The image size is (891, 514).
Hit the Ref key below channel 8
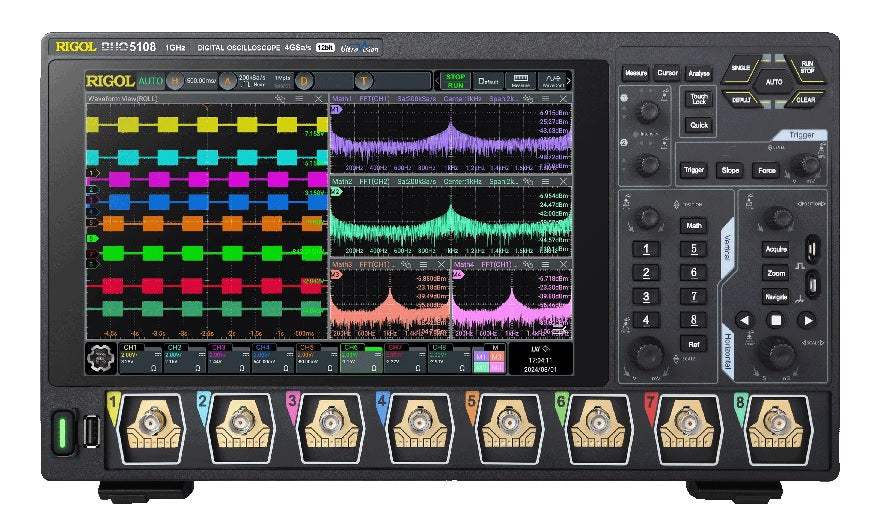click(x=693, y=344)
